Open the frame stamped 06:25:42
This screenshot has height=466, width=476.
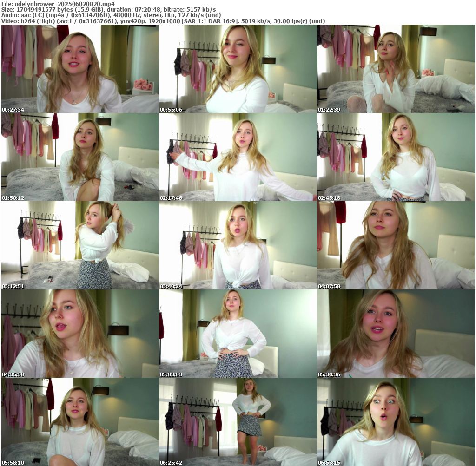[x=238, y=422]
